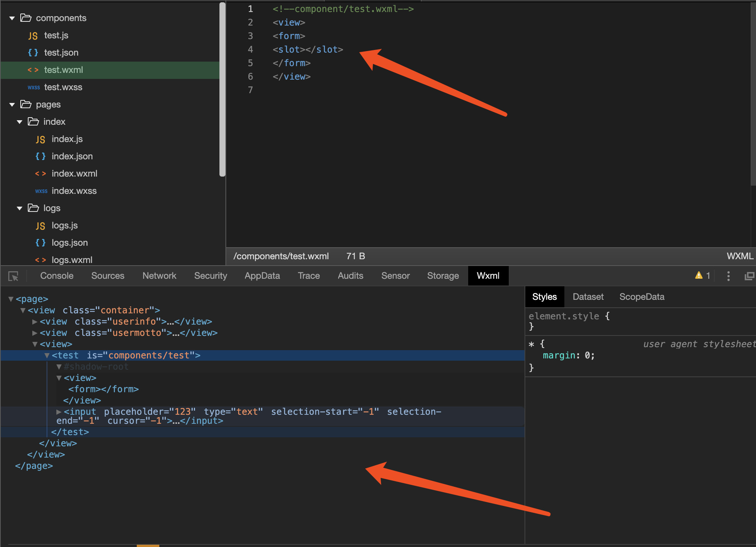Click the angle-bracket icon of index.wxml

[40, 174]
